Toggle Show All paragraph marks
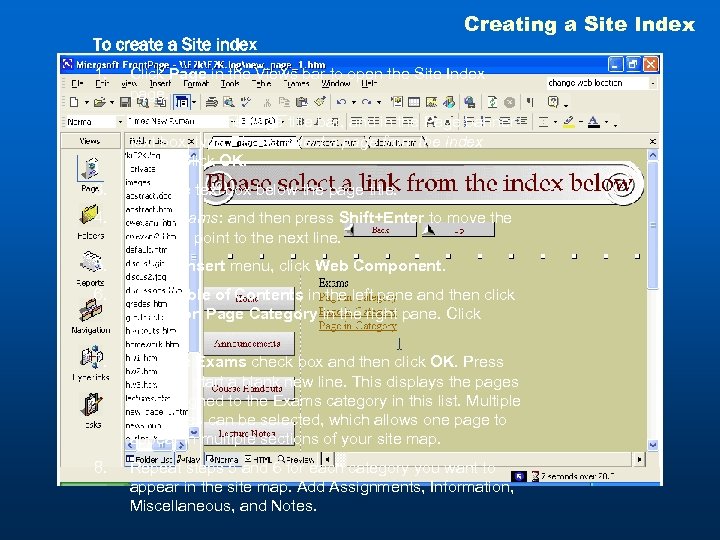The image size is (720, 540). click(x=531, y=102)
